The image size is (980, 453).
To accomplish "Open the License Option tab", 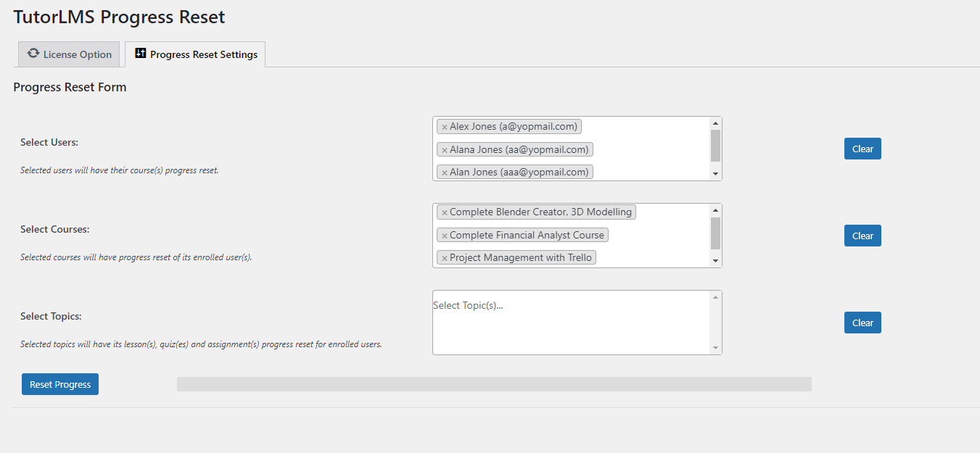I will pos(70,54).
